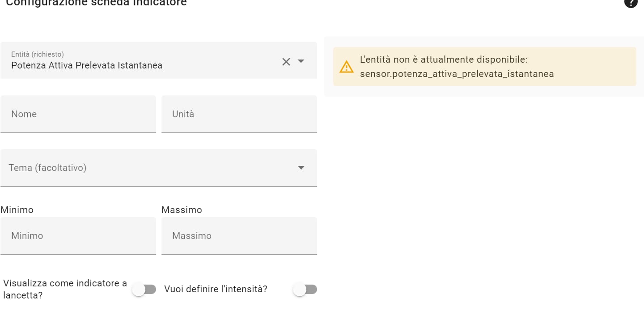Image resolution: width=644 pixels, height=328 pixels.
Task: Click the yellow warning triangle icon
Action: [347, 67]
